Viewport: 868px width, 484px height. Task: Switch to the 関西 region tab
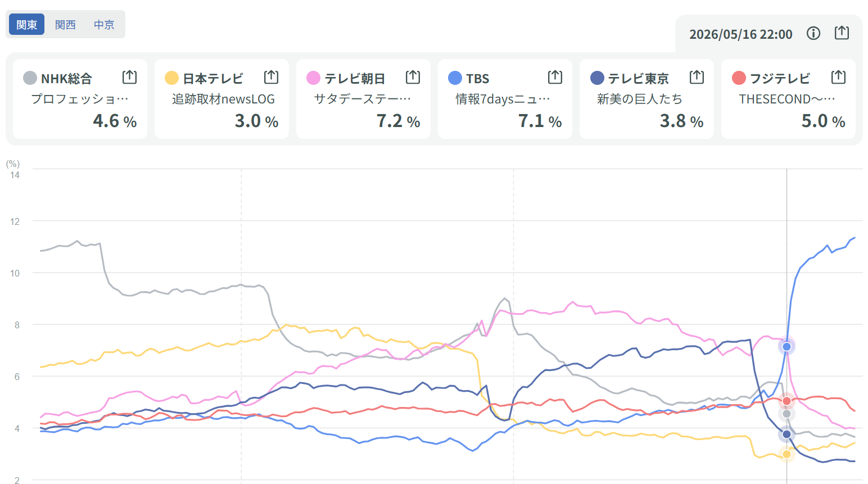coord(65,25)
